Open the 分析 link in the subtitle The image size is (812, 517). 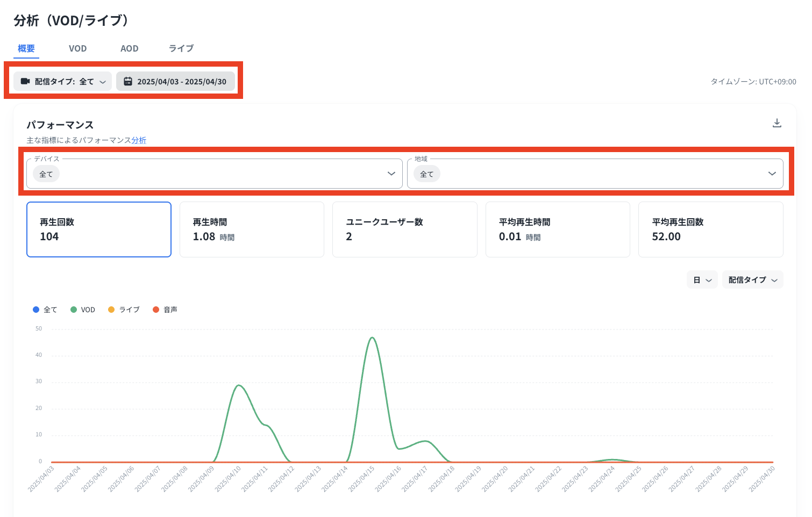(x=139, y=140)
